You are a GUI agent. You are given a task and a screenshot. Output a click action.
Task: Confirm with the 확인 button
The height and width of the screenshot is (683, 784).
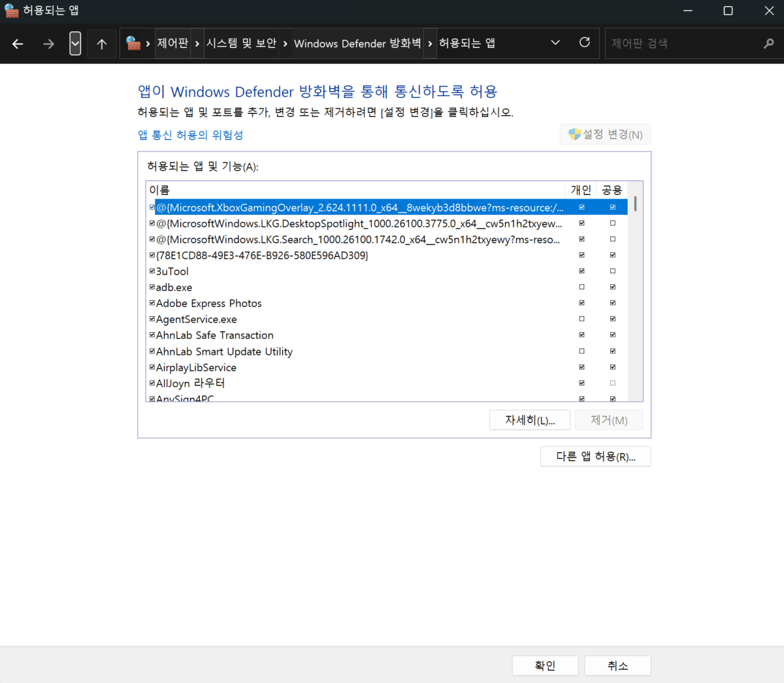[x=545, y=665]
